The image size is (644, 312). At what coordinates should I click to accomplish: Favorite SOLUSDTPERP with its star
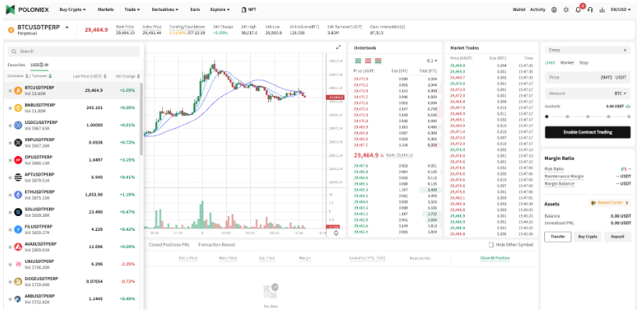[10, 212]
